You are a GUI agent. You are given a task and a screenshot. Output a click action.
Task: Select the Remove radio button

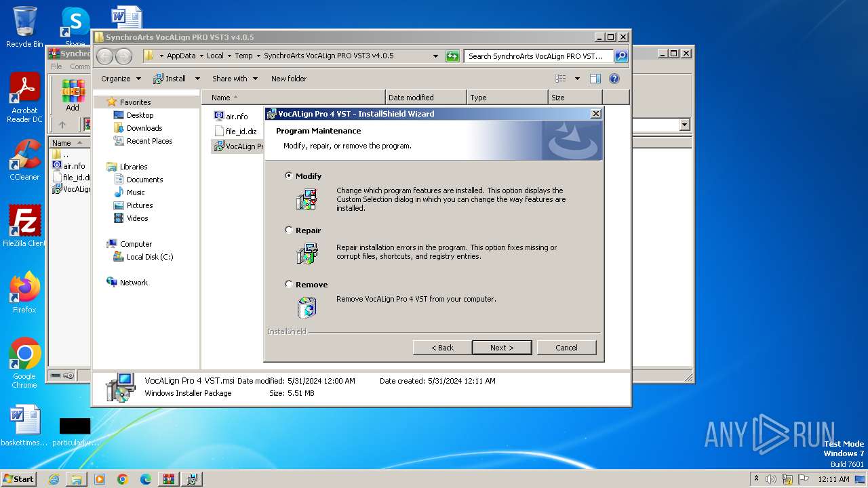(289, 284)
